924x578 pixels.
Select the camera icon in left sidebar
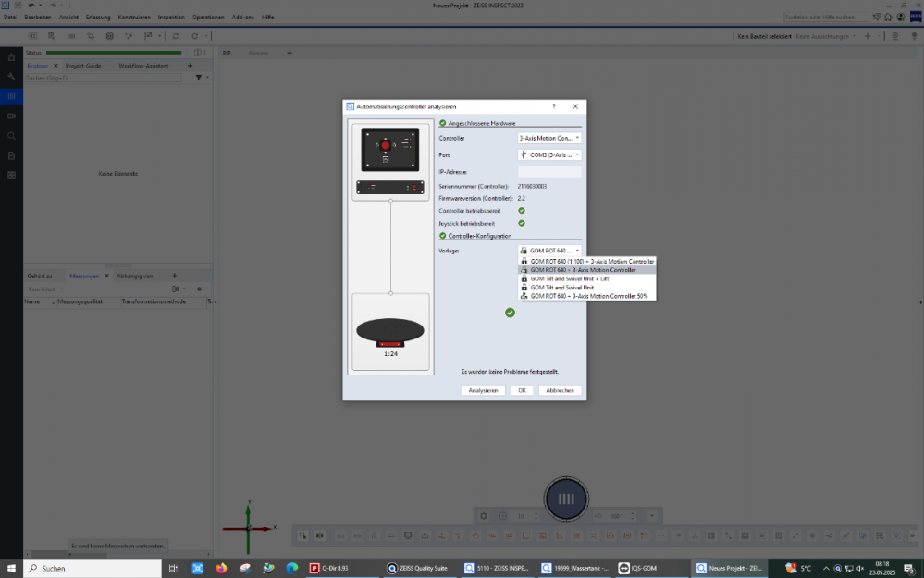click(x=11, y=116)
